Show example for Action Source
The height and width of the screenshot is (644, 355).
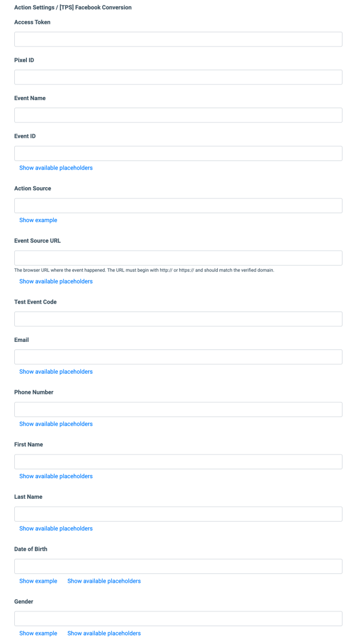coord(38,220)
